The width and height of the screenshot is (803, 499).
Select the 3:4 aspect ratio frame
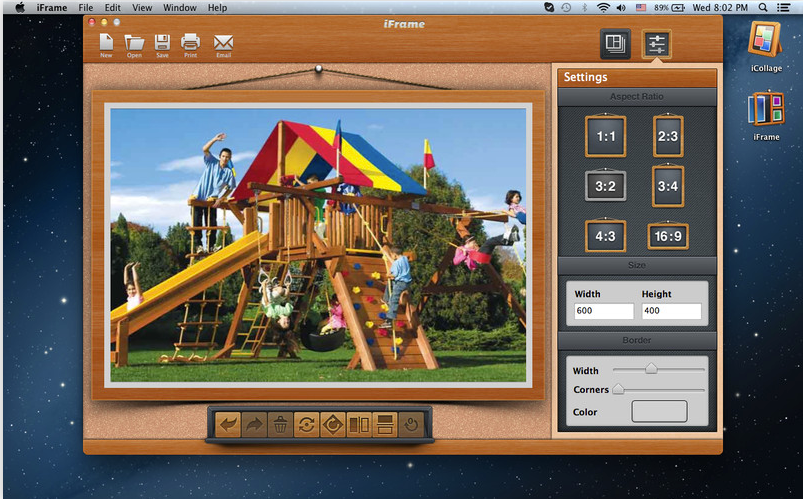(668, 185)
